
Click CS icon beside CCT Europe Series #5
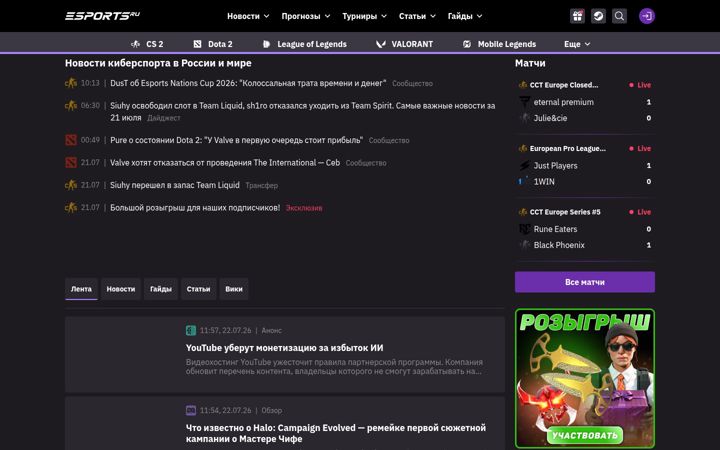click(523, 212)
